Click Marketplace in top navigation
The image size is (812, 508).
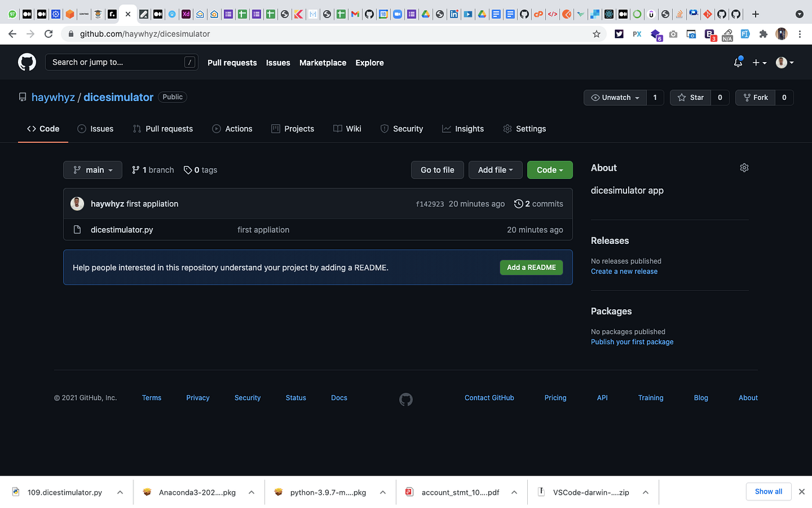coord(322,63)
